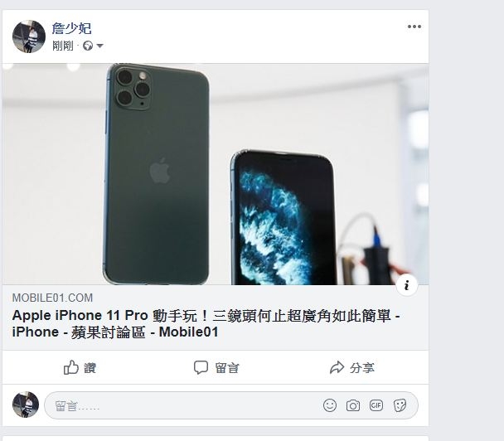504x441 pixels.
Task: Click the speech bubble comment icon
Action: tap(201, 367)
